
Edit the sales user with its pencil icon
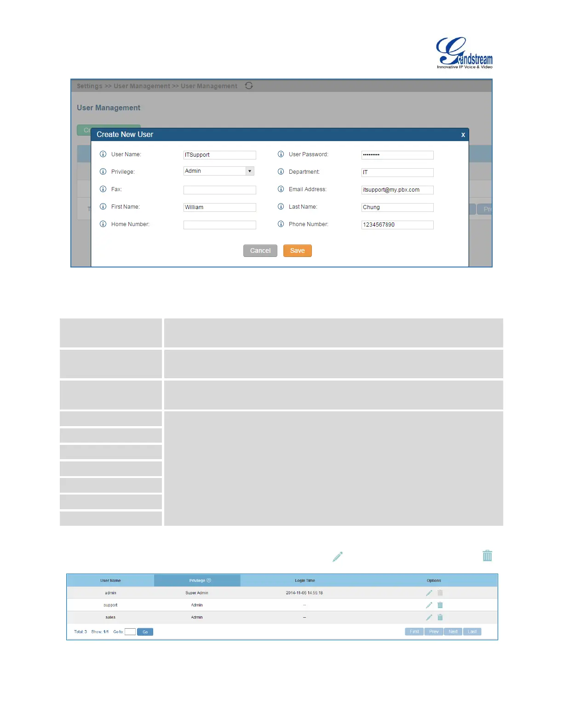coord(429,617)
